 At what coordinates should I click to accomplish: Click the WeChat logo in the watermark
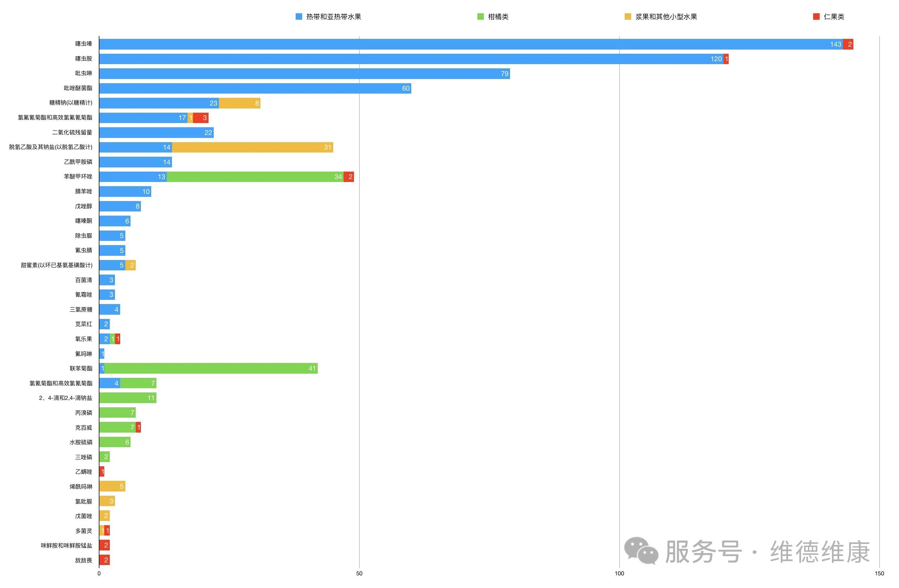point(641,551)
